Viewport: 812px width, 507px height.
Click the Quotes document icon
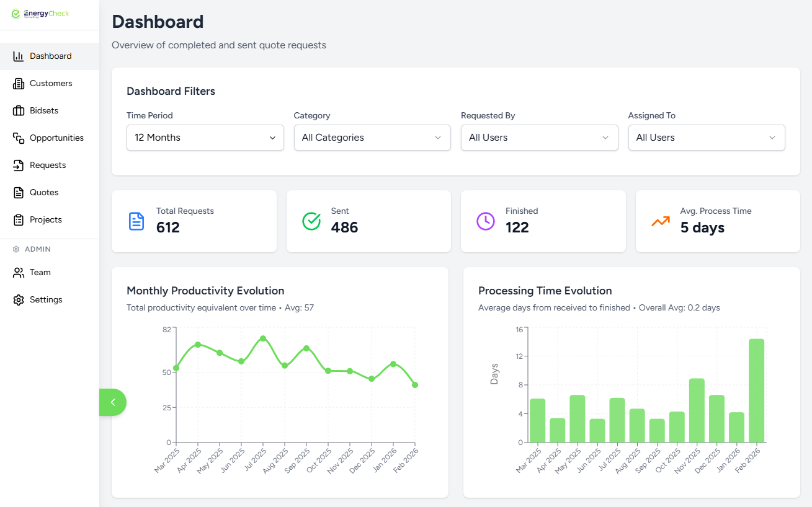click(x=19, y=193)
